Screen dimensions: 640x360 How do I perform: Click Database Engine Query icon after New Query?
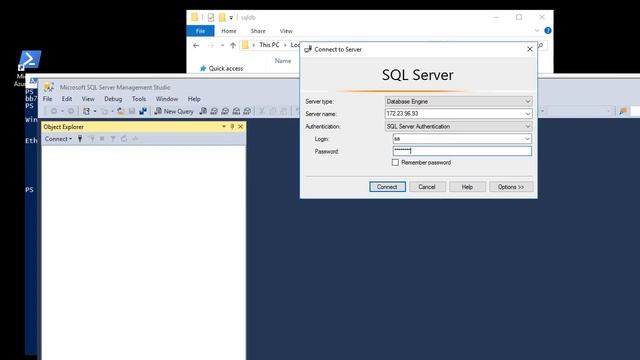(x=203, y=111)
